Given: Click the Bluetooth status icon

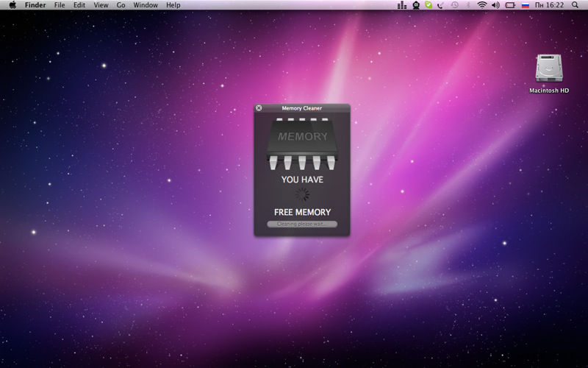Looking at the screenshot, I should point(468,5).
